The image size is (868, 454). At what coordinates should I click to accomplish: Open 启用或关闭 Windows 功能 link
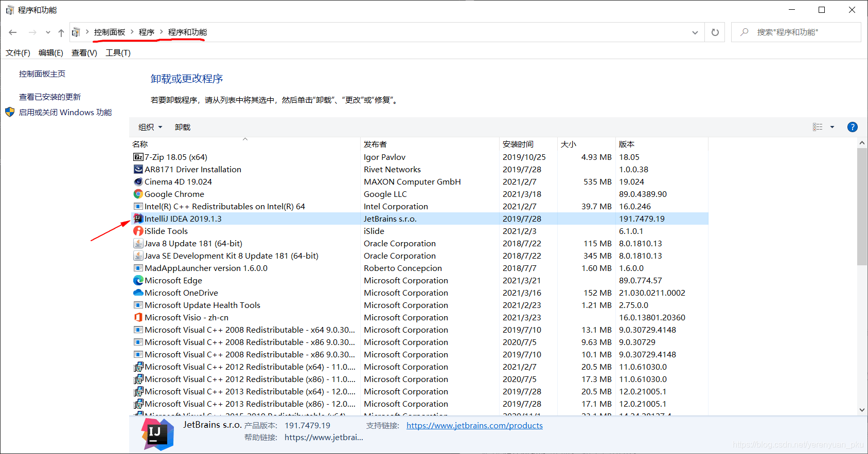coord(65,113)
